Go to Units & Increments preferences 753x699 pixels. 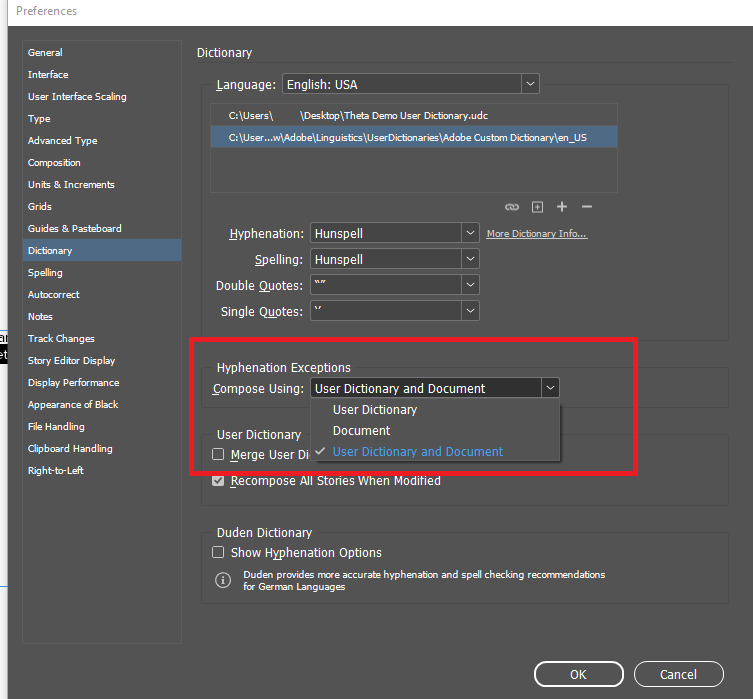[x=102, y=185]
